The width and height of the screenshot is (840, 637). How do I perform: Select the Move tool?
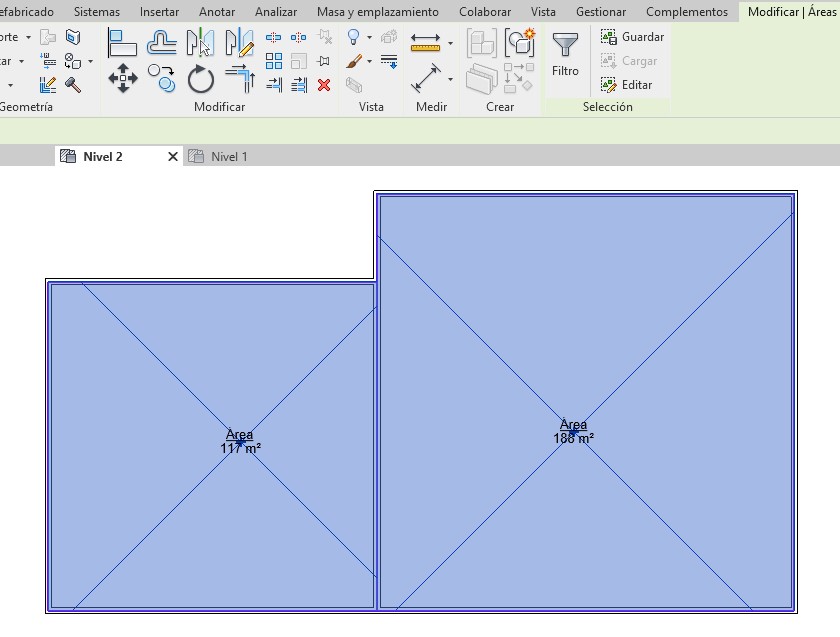(122, 79)
